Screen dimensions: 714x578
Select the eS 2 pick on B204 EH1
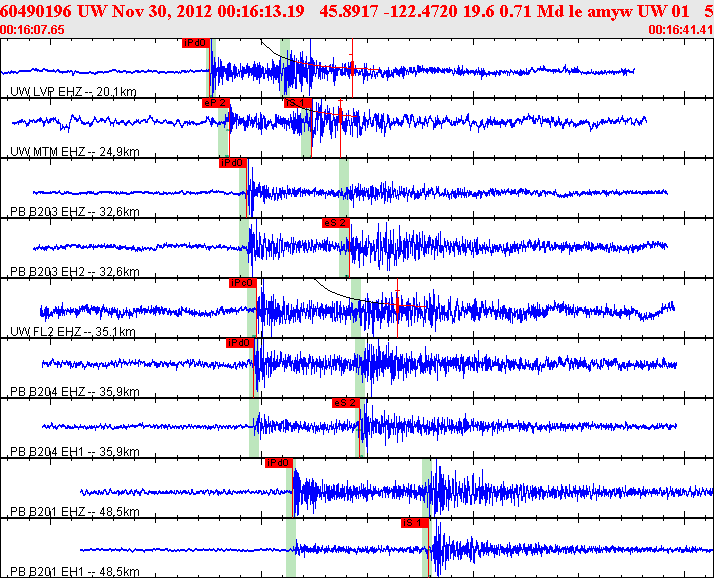346,403
